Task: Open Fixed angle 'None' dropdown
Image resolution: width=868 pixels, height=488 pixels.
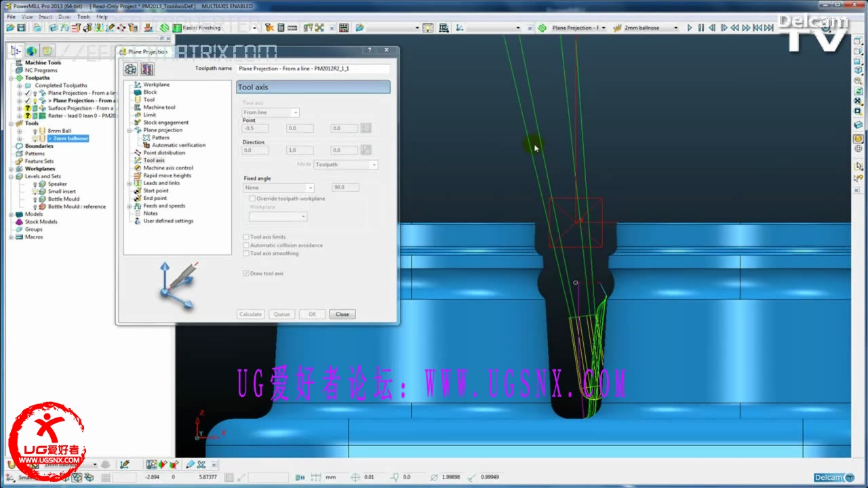Action: [x=279, y=188]
